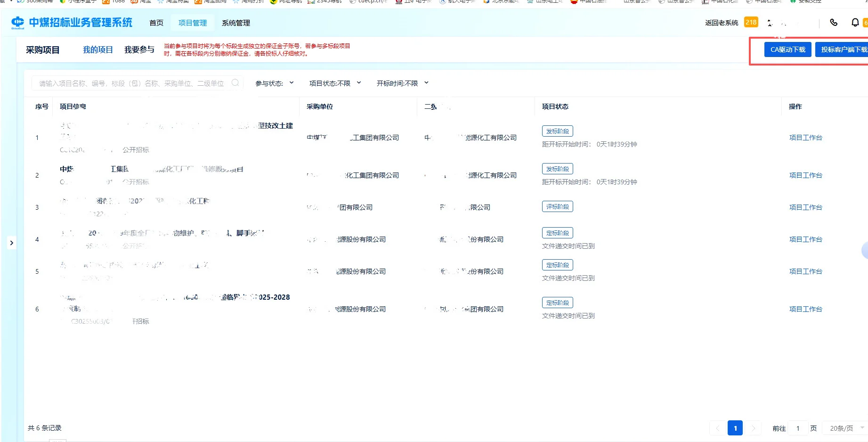Viewport: 868px width, 442px height.
Task: Click the 2345导航 bookmark icon
Action: click(311, 1)
